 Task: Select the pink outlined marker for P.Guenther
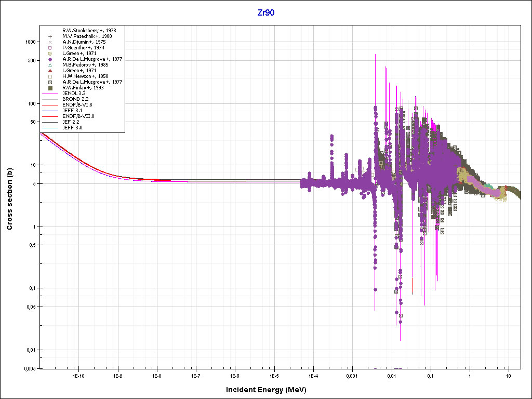(50, 48)
